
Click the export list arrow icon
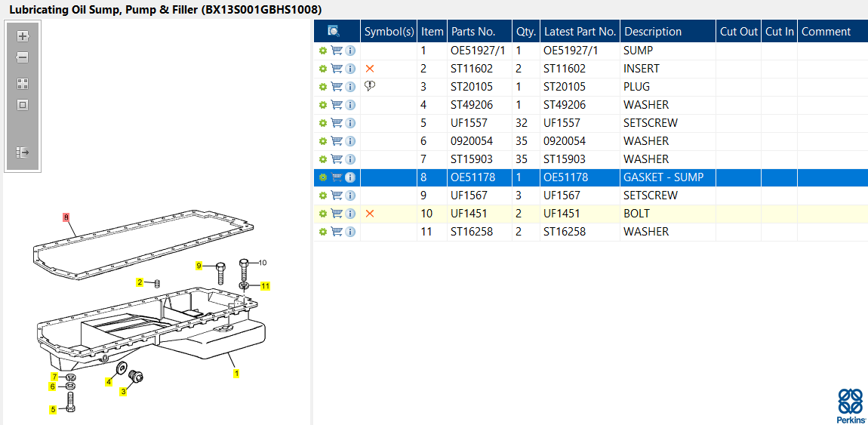click(x=23, y=152)
